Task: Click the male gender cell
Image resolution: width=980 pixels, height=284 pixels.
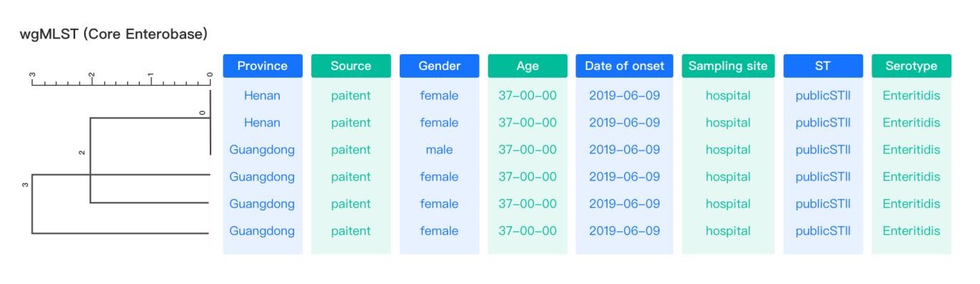Action: (439, 150)
